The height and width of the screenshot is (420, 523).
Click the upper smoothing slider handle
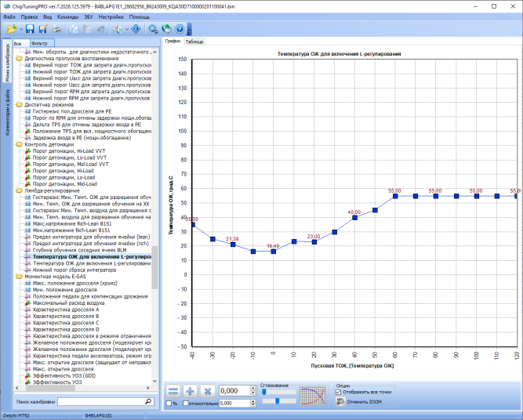[x=263, y=392]
